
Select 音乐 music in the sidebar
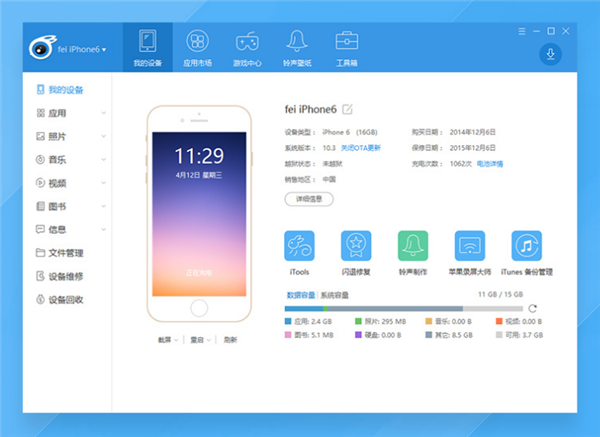pyautogui.click(x=52, y=160)
